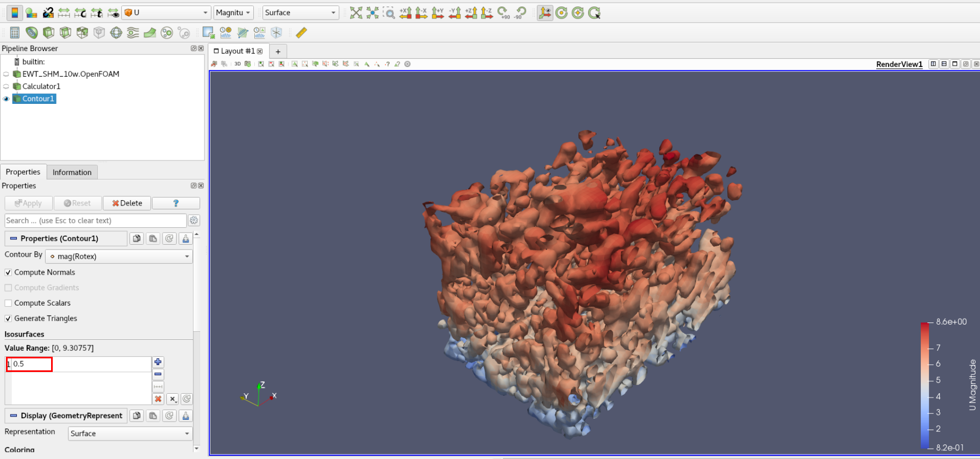The image size is (980, 459).
Task: Click the Calculator filter icon
Action: (15, 33)
